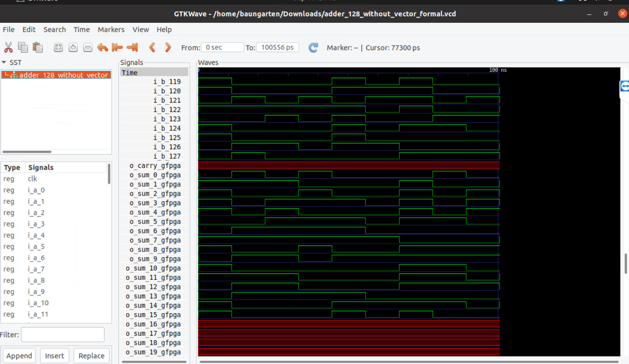Click the o_carry_gfpga red waveform
This screenshot has height=364, width=629.
[349, 165]
